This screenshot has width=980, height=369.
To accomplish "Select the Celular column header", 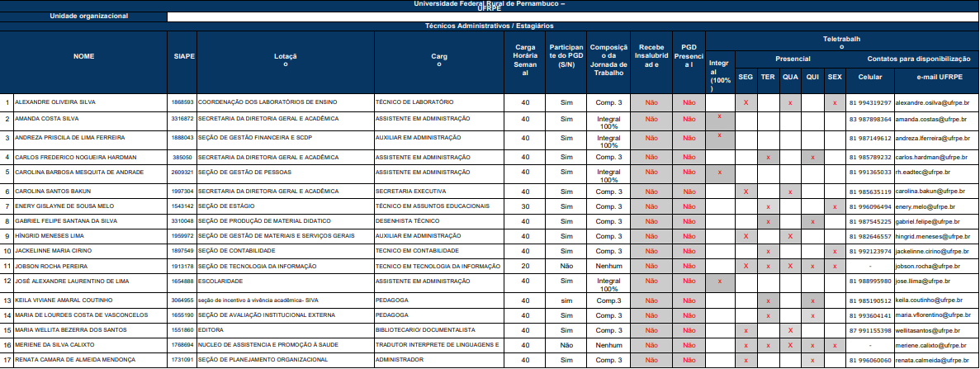I will [870, 77].
